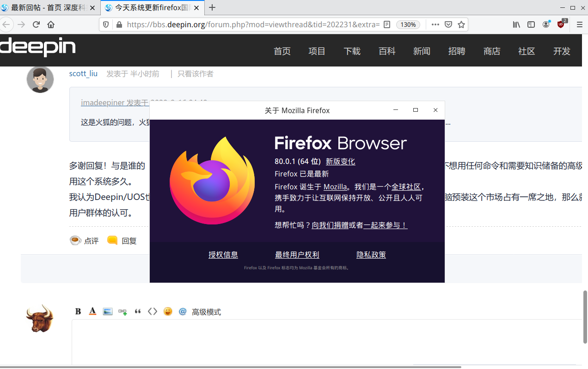This screenshot has height=369, width=588.
Task: Show the Library bookmarks icon
Action: click(516, 24)
